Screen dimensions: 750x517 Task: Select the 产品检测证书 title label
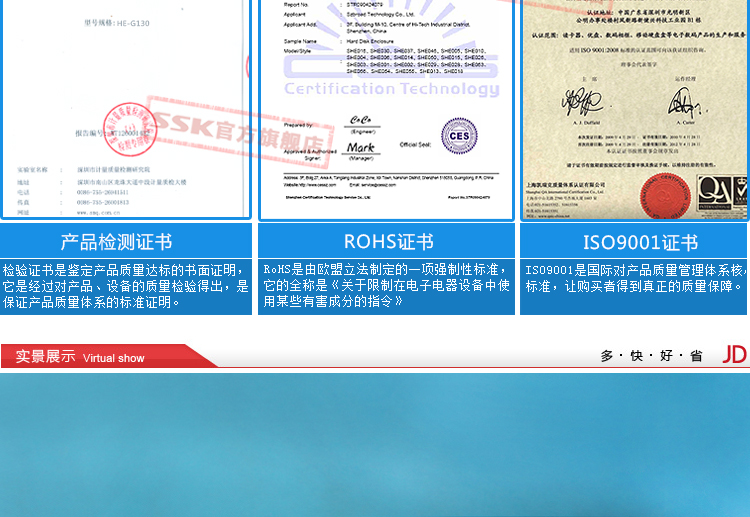coord(116,242)
